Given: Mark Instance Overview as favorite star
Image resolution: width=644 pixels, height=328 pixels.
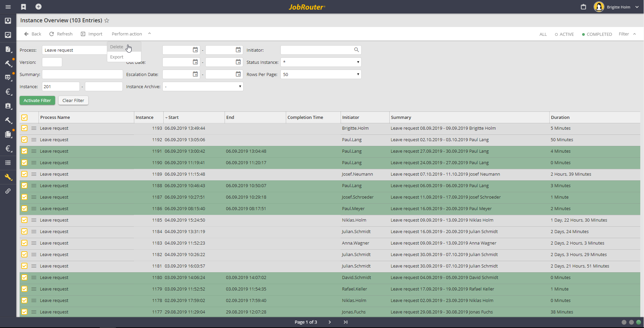Looking at the screenshot, I should pyautogui.click(x=107, y=21).
